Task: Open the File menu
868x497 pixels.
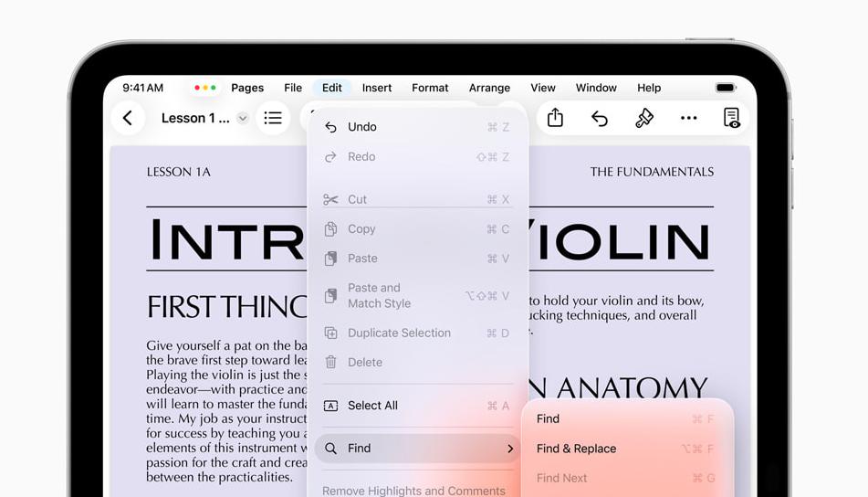Action: coord(293,88)
